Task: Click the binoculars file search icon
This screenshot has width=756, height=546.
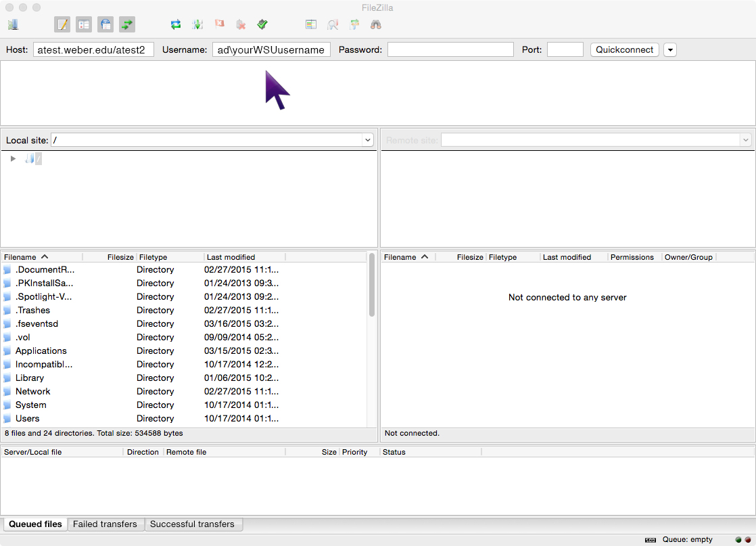Action: (x=376, y=24)
